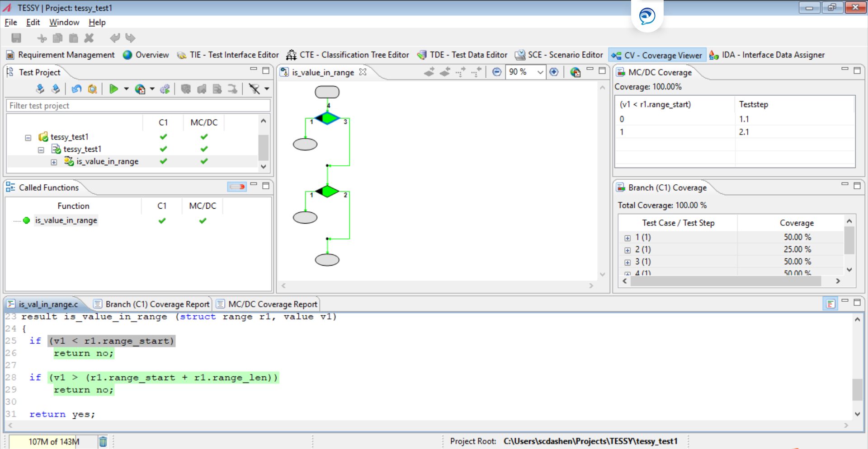868x449 pixels.
Task: Maximize the MC/DC Coverage panel
Action: [x=857, y=70]
